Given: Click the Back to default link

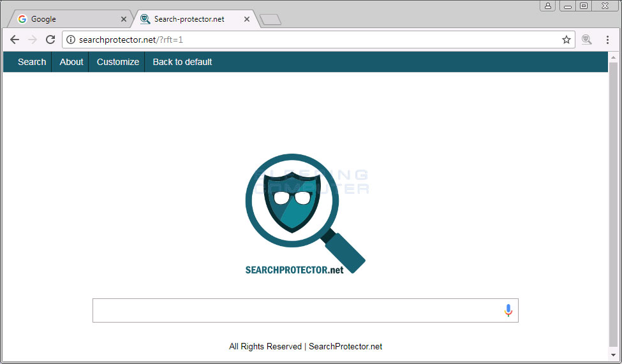Looking at the screenshot, I should [182, 62].
